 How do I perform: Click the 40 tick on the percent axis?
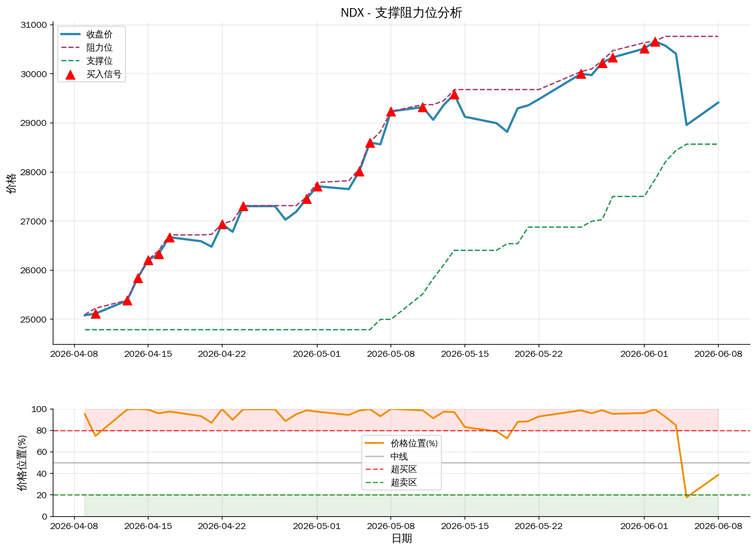pyautogui.click(x=42, y=474)
